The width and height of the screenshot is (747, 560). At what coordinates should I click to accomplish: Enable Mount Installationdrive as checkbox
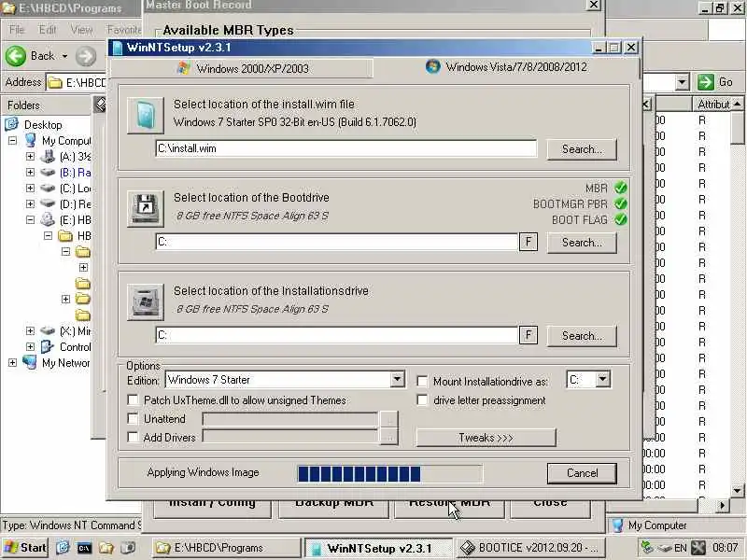coord(422,381)
